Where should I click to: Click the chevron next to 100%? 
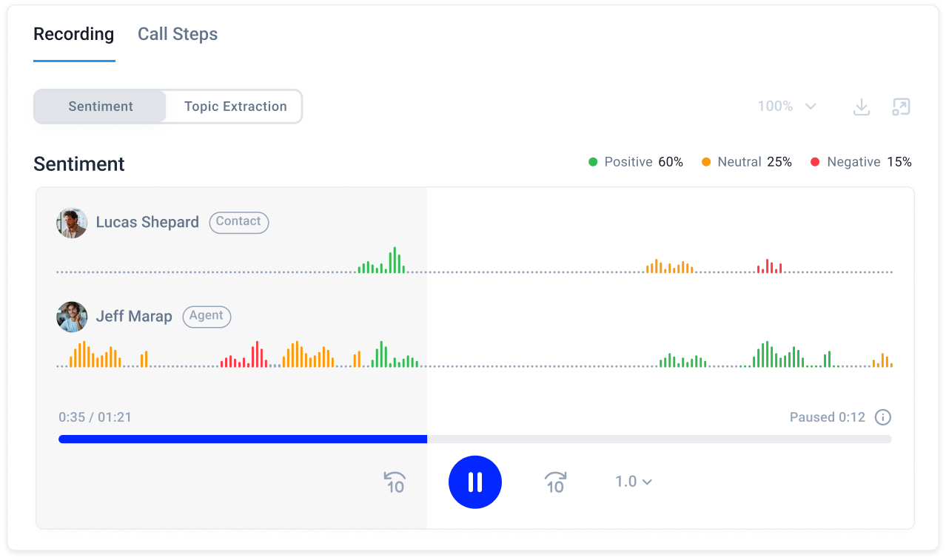click(x=811, y=107)
